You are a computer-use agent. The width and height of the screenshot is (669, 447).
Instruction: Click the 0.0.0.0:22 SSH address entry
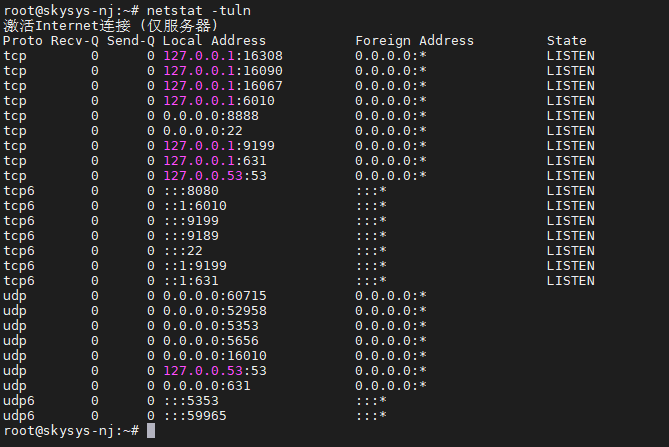[x=203, y=131]
